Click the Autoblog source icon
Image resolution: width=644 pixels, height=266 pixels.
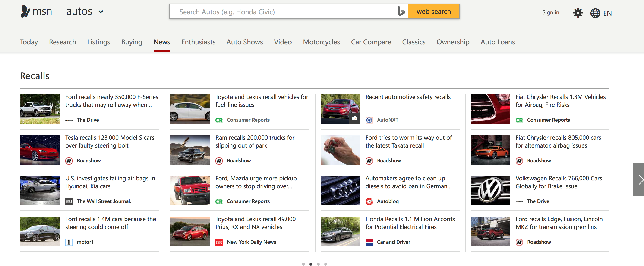coord(369,201)
